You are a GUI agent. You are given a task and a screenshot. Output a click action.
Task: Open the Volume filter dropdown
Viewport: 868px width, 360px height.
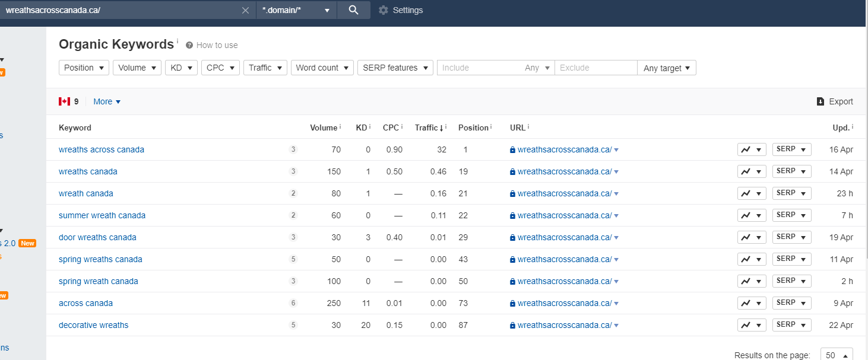(x=137, y=68)
